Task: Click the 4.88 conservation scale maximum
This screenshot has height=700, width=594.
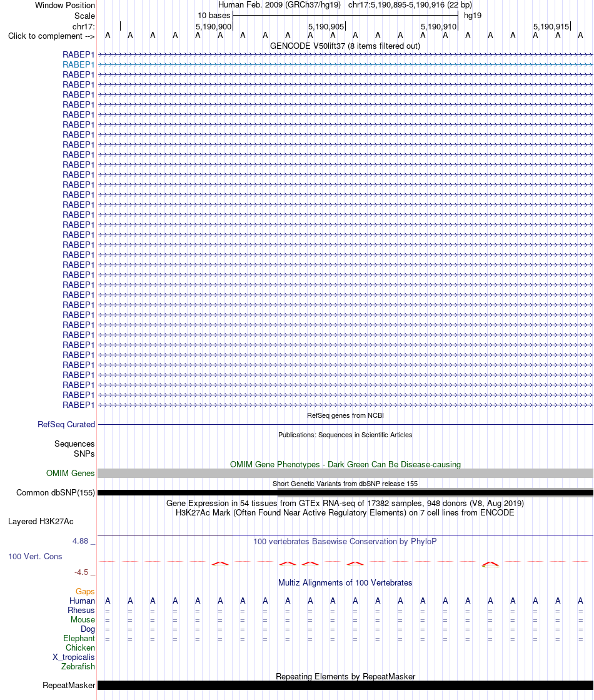Action: point(80,541)
